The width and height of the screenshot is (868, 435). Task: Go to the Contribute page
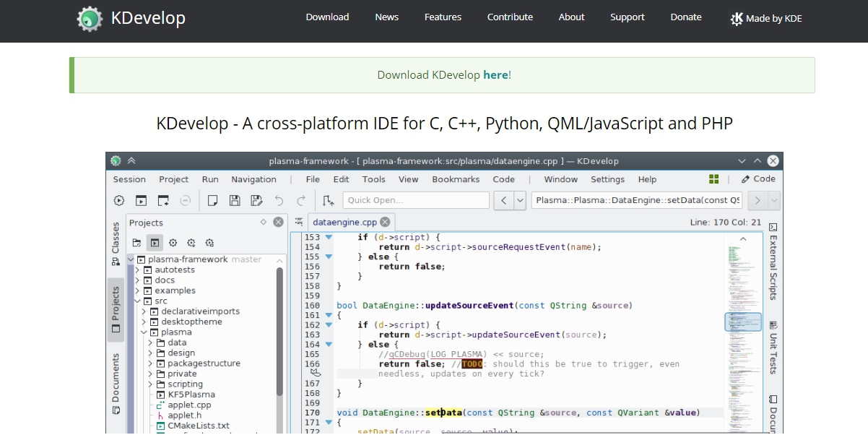click(510, 17)
